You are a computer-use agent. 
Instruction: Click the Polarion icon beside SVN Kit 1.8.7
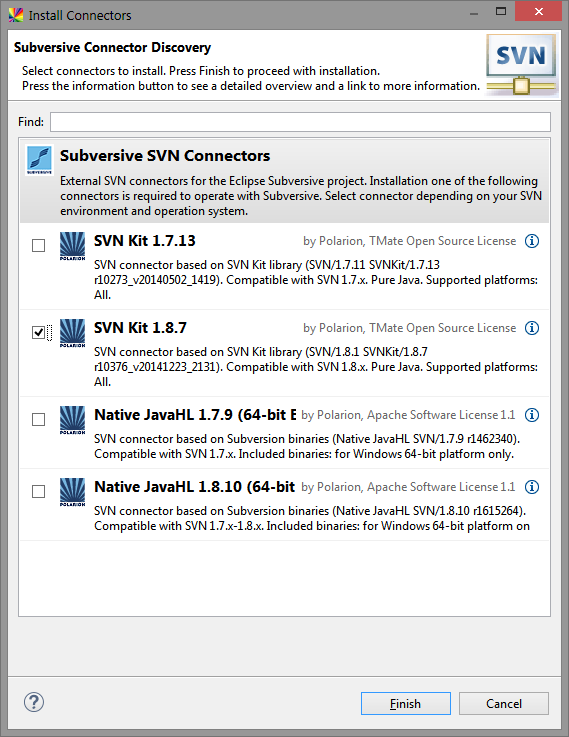tap(72, 333)
